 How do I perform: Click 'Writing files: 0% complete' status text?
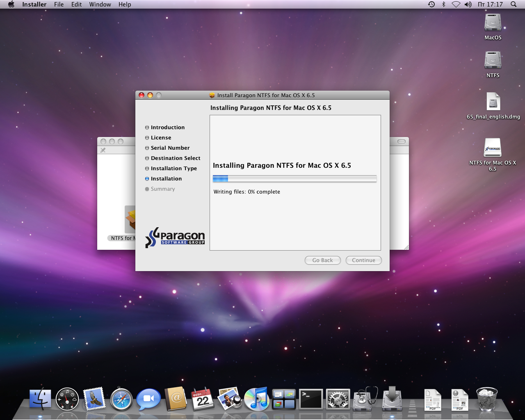point(247,192)
